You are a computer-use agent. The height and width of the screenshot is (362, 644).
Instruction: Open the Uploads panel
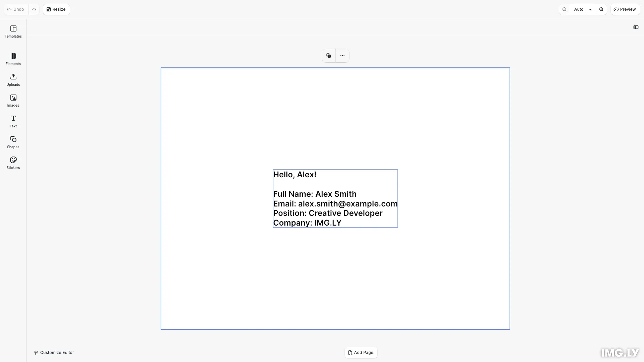[13, 80]
